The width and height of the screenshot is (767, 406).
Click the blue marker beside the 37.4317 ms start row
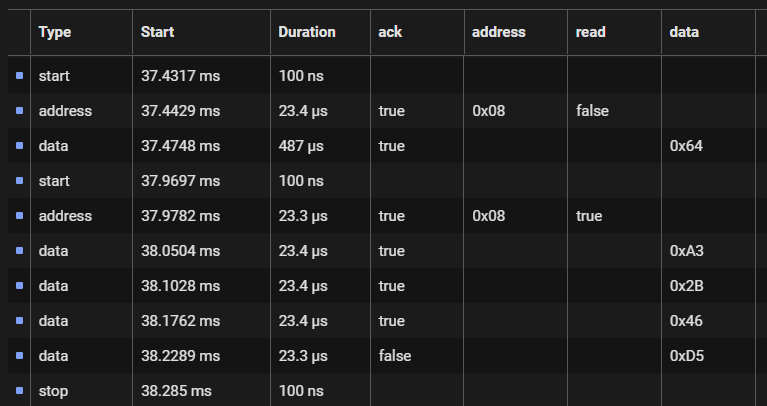pyautogui.click(x=18, y=76)
